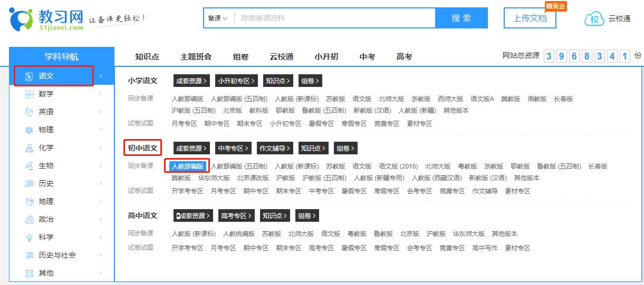Click the 语文 subject icon in sidebar

30,76
